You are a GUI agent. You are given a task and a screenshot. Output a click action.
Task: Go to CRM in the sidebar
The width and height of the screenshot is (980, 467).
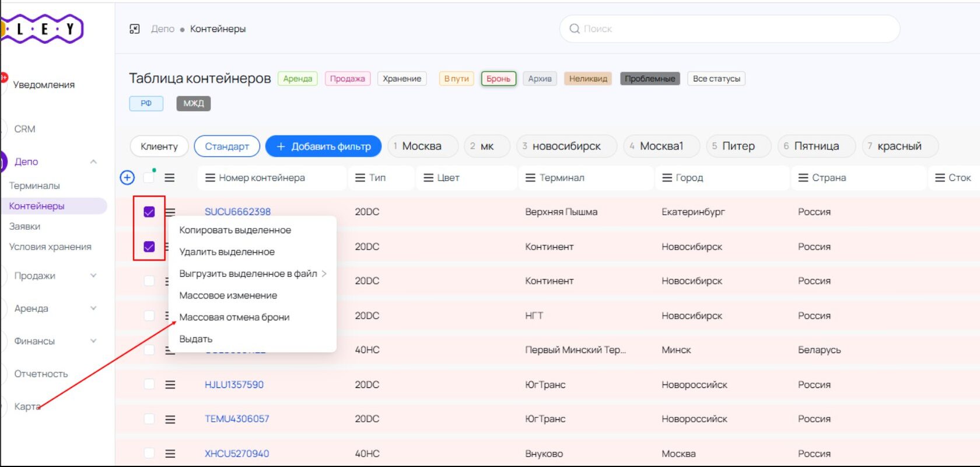[24, 129]
